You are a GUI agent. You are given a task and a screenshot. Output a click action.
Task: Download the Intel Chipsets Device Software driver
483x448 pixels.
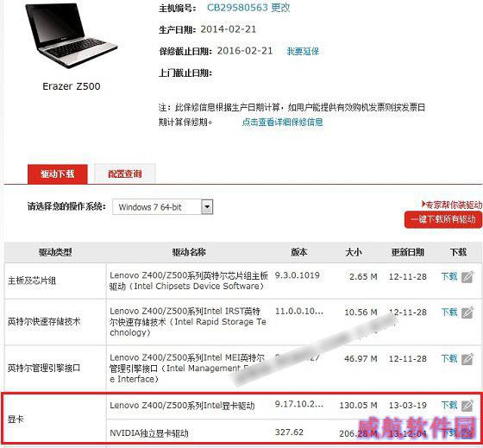[x=449, y=276]
